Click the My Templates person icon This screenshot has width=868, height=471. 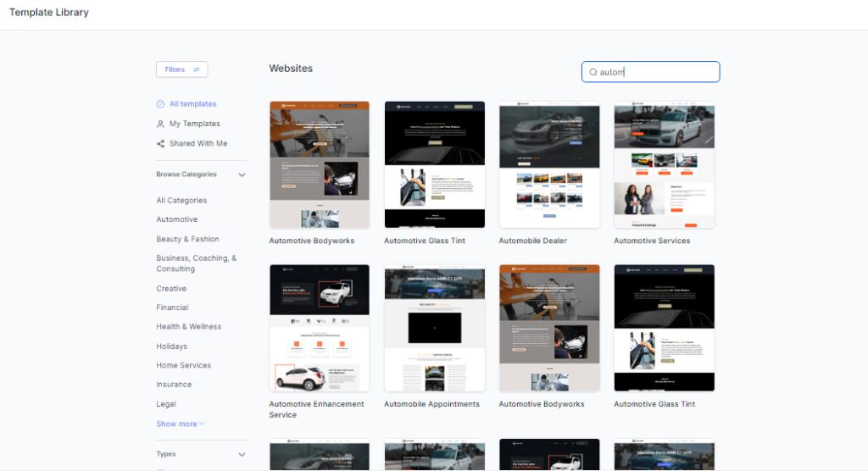point(160,124)
